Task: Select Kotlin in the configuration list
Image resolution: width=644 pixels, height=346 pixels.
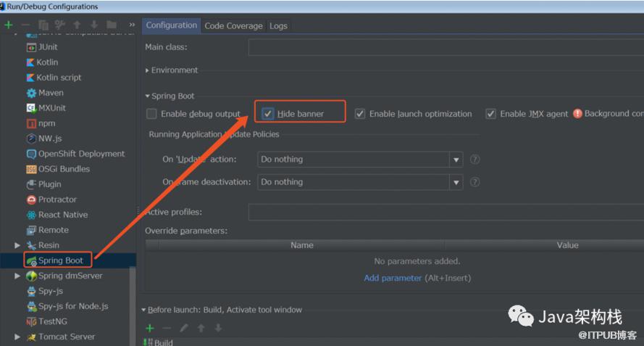Action: [x=42, y=62]
